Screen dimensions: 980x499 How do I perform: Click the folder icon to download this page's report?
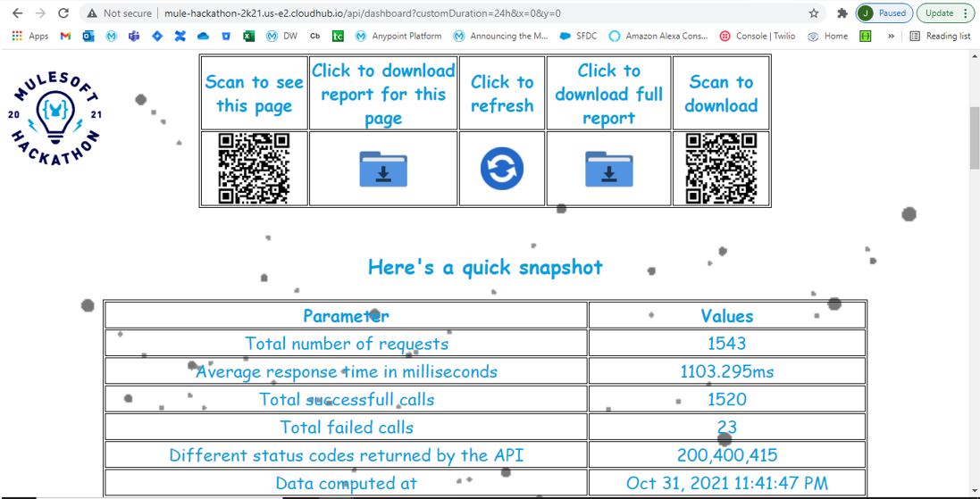tap(383, 170)
